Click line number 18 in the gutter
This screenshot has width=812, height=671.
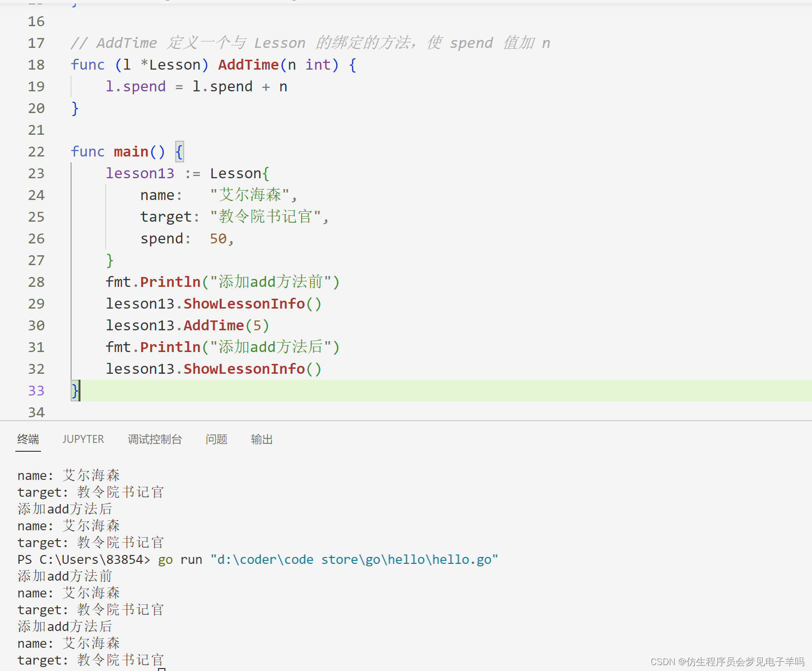36,65
